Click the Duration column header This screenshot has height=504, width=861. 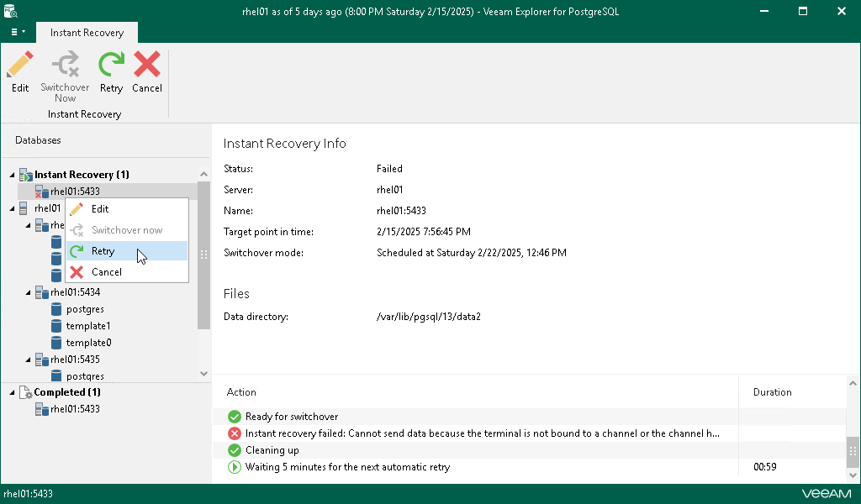(772, 392)
